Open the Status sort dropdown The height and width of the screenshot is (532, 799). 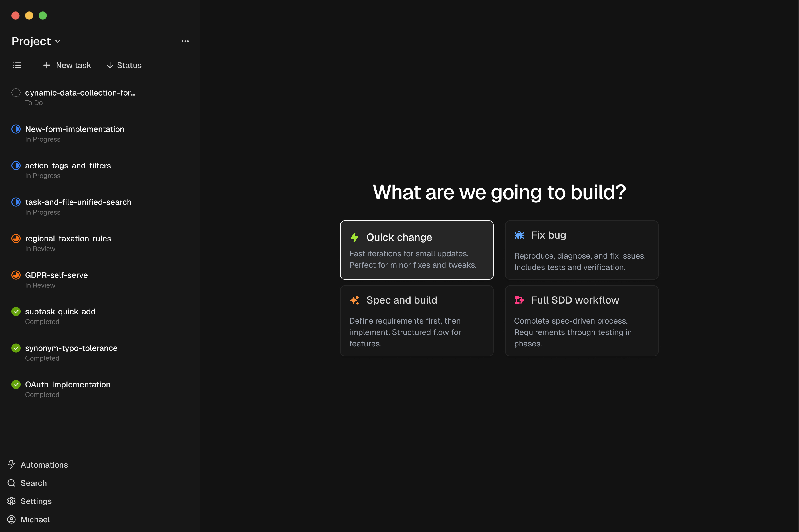pos(124,65)
